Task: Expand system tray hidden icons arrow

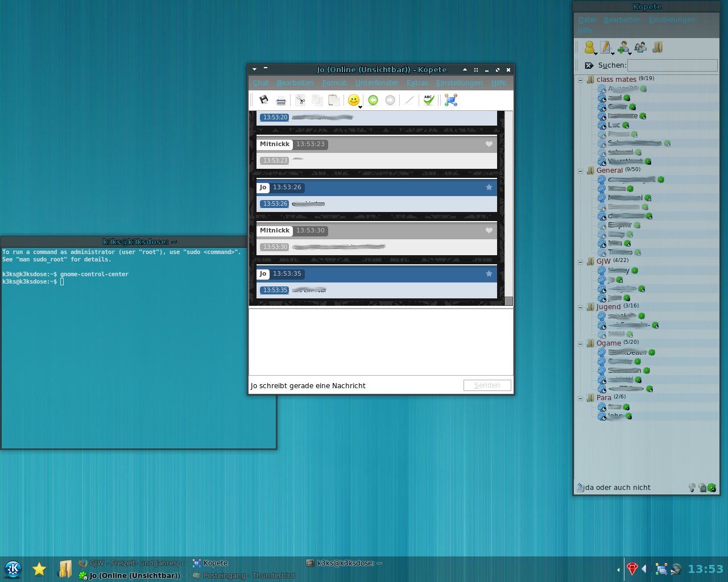Action: [x=618, y=569]
